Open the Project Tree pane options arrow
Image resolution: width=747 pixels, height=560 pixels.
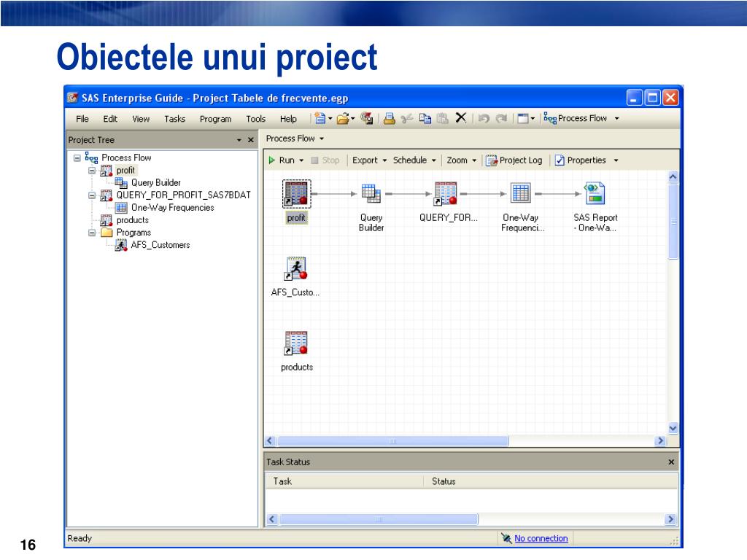click(x=239, y=140)
